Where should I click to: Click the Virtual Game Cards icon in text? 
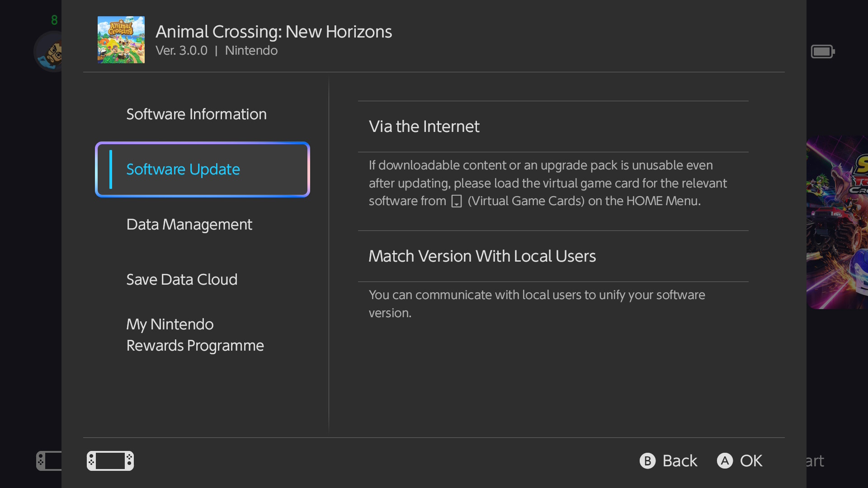click(457, 201)
